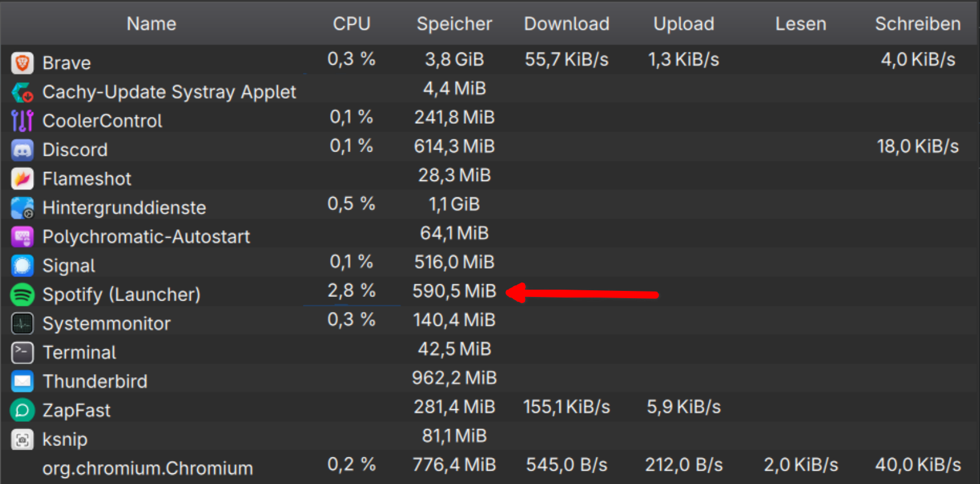Click the Flameshot icon
Viewport: 980px width, 484px height.
click(x=22, y=179)
